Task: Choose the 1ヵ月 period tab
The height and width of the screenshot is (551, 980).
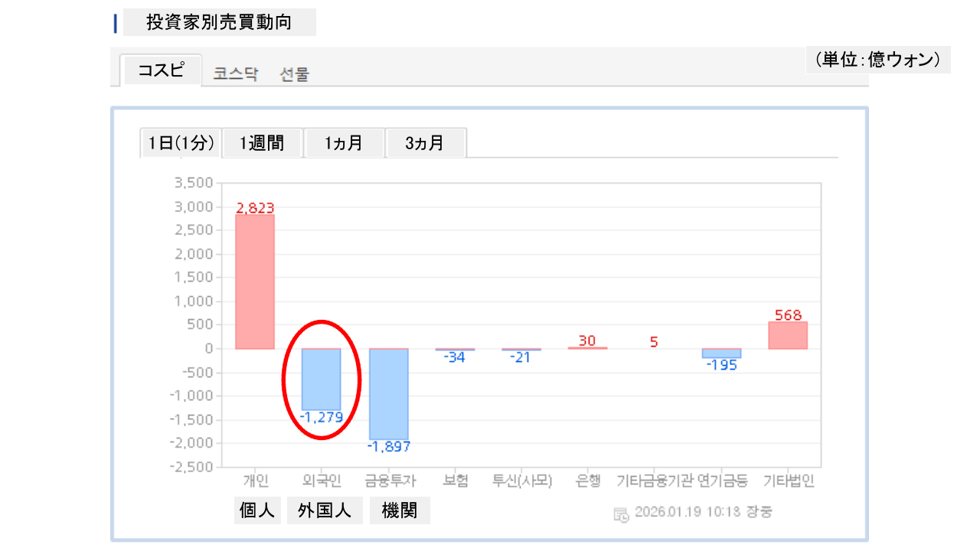Action: (344, 143)
